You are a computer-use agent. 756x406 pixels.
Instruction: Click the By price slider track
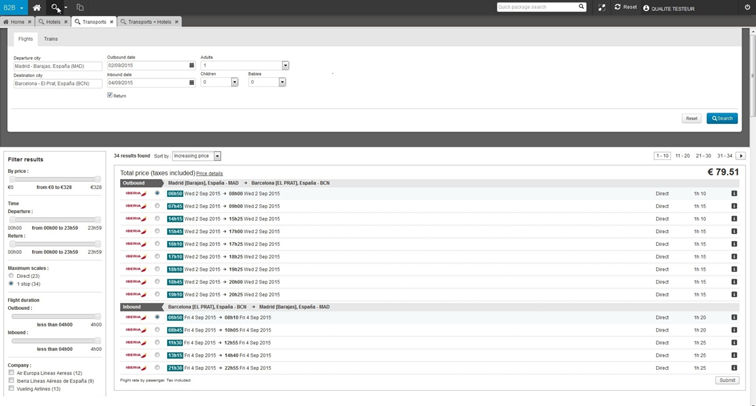pyautogui.click(x=55, y=180)
